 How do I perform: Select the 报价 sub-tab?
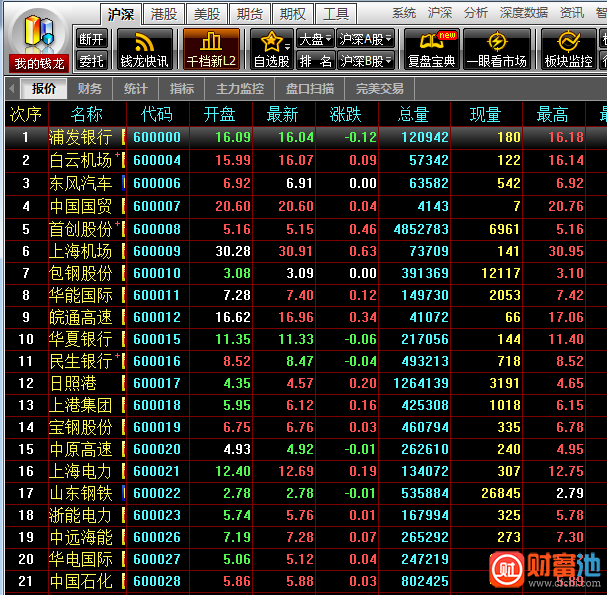click(x=44, y=89)
